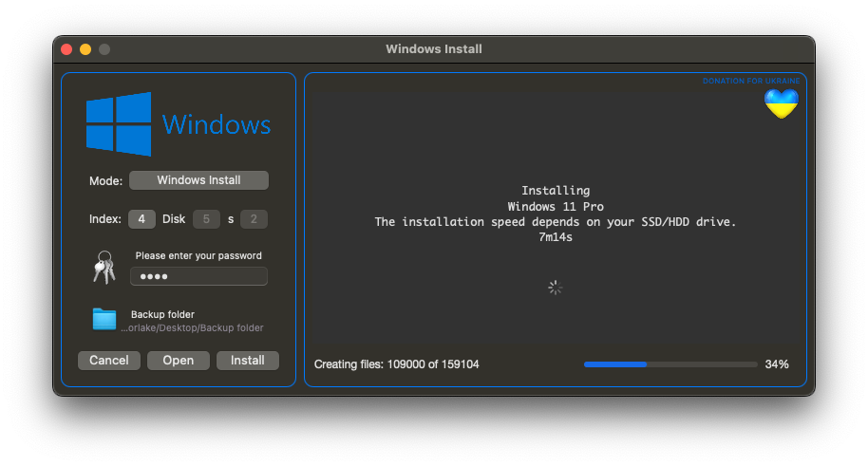This screenshot has width=868, height=466.
Task: Click the 'Windows' wordmark text
Action: 217,124
